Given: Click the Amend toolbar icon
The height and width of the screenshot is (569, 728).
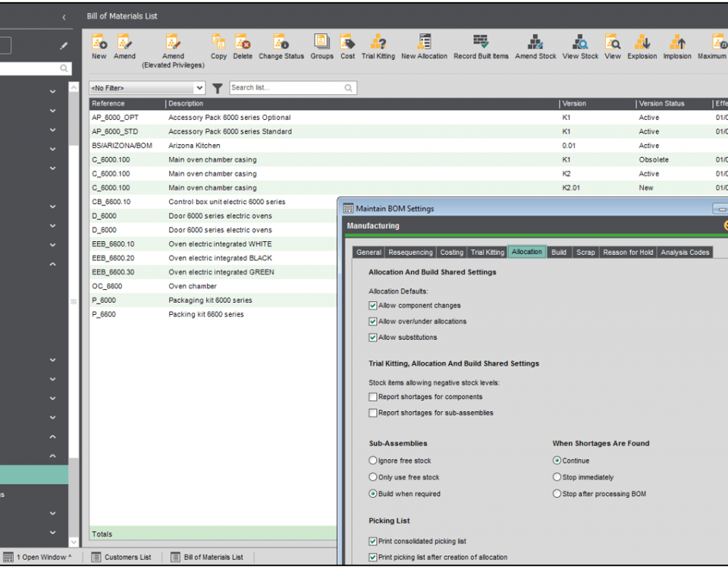Looking at the screenshot, I should tap(124, 42).
